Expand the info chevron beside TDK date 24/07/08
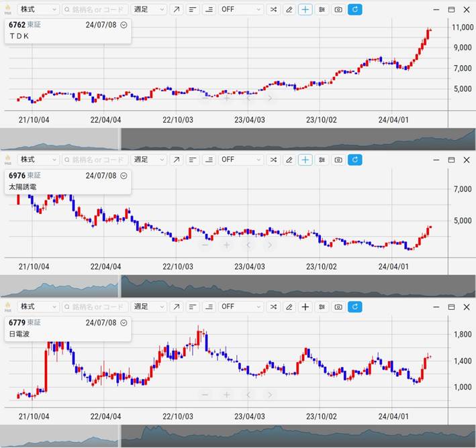476x448 pixels. point(124,25)
